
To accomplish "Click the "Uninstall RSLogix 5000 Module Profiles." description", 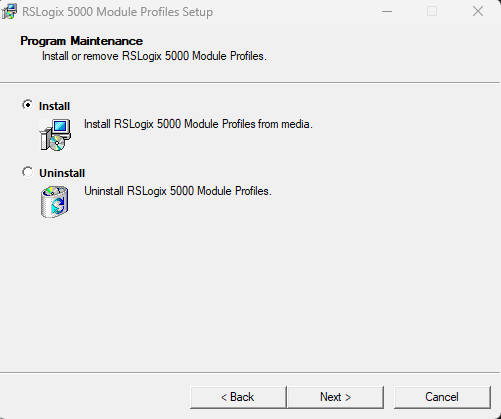I will [178, 191].
